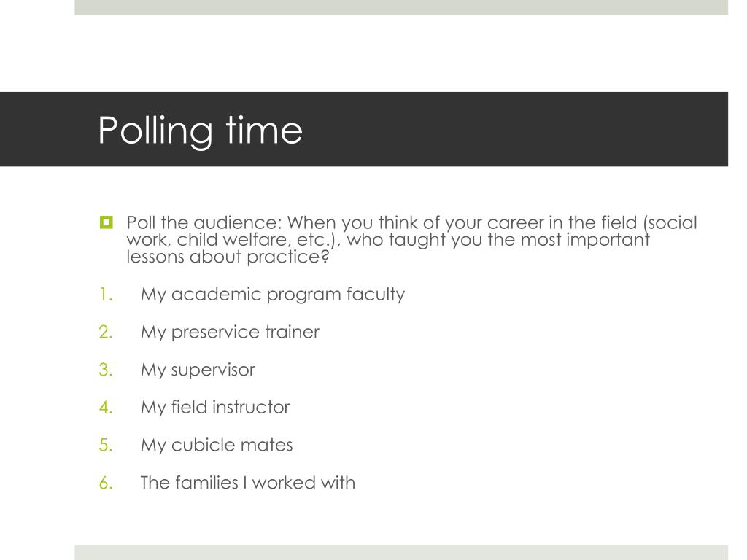The height and width of the screenshot is (560, 747).
Task: Click the gray bar at slide bottom
Action: 401,553
